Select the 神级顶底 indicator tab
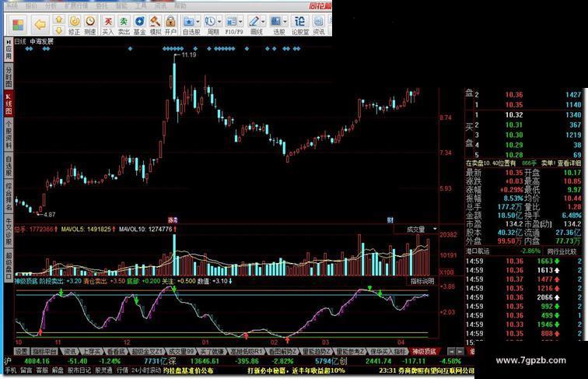Screen dimensions: 588x379 pos(424,352)
